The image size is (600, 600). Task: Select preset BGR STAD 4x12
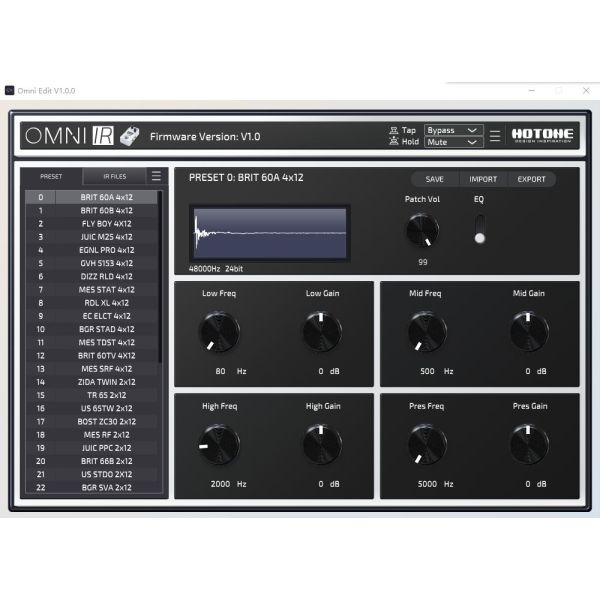coord(92,329)
